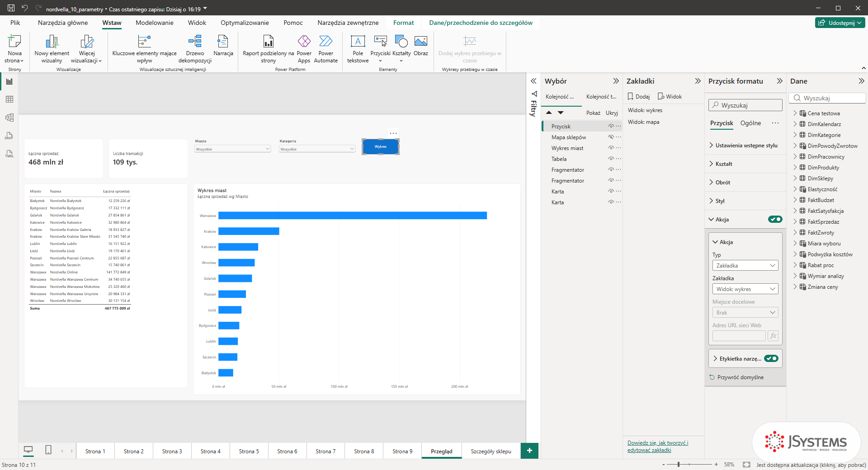Open link about creating bookmarks
Image resolution: width=868 pixels, height=470 pixels.
tap(658, 446)
